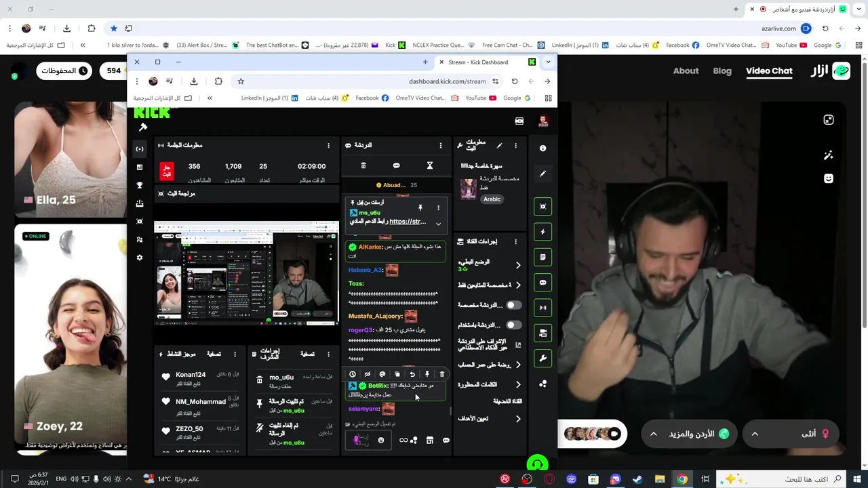
Task: Click the face filter icon on Azar video
Action: pyautogui.click(x=828, y=178)
